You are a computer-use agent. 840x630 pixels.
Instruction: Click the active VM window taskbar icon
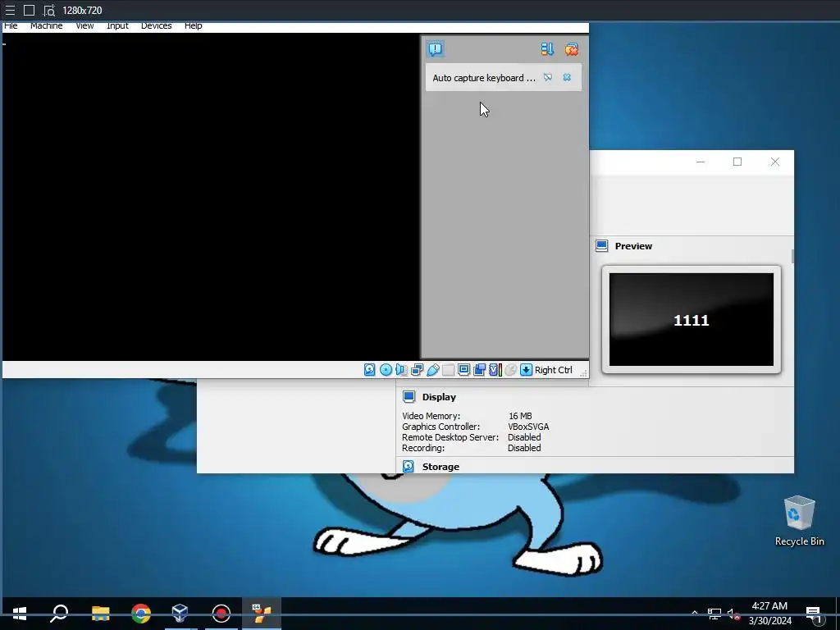[x=262, y=614]
